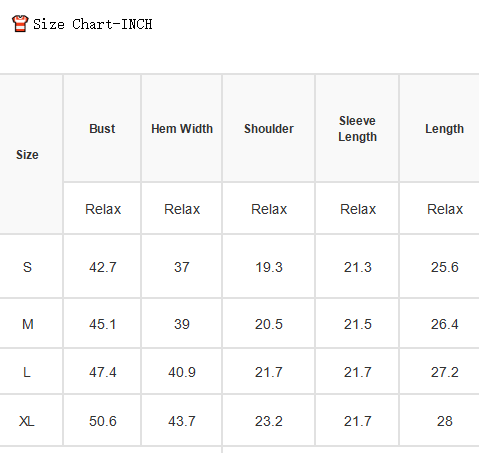Image resolution: width=479 pixels, height=453 pixels.
Task: Click the 39 hem width value
Action: 182,324
